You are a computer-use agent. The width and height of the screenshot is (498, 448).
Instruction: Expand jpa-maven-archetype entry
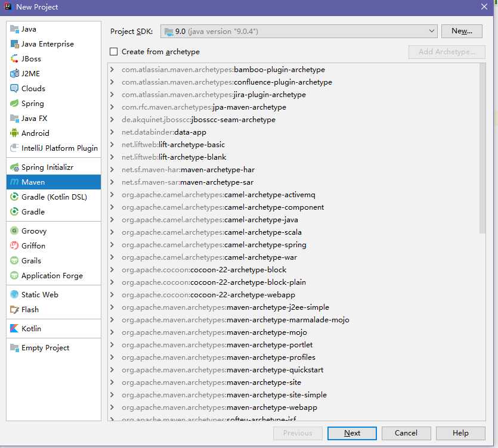(x=112, y=107)
